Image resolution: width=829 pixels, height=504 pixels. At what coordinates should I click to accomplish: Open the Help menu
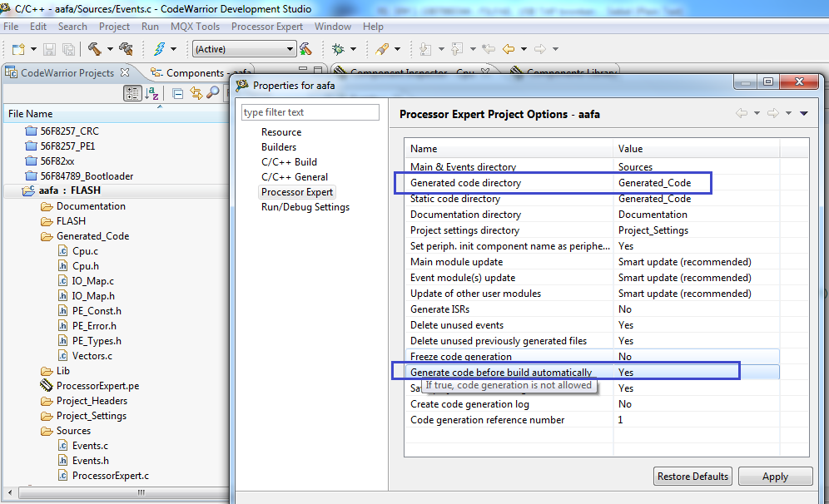[373, 27]
